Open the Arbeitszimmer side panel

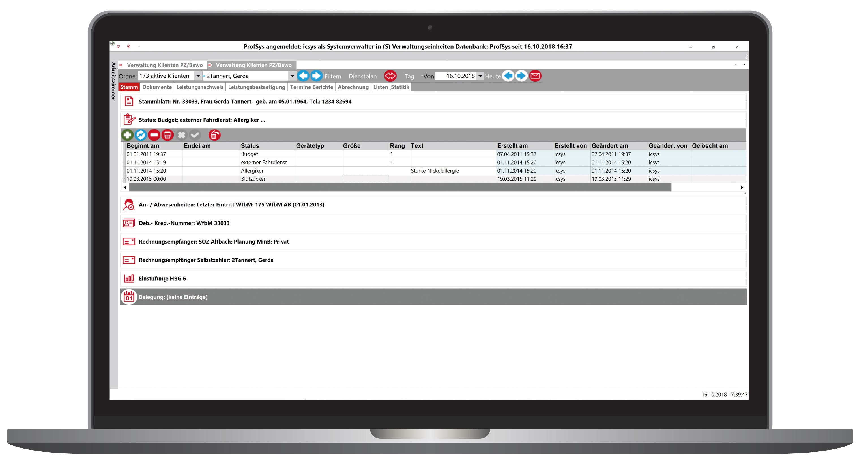tap(113, 81)
